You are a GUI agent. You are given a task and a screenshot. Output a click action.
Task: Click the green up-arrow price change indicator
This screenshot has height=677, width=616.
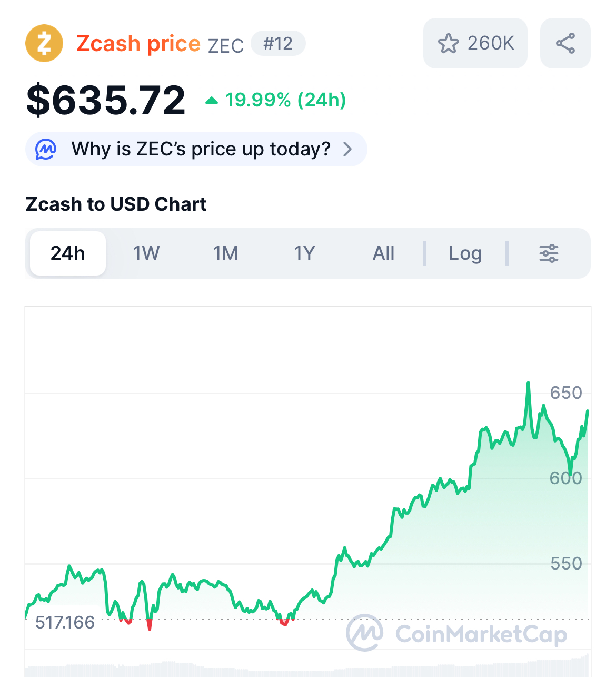pos(212,100)
